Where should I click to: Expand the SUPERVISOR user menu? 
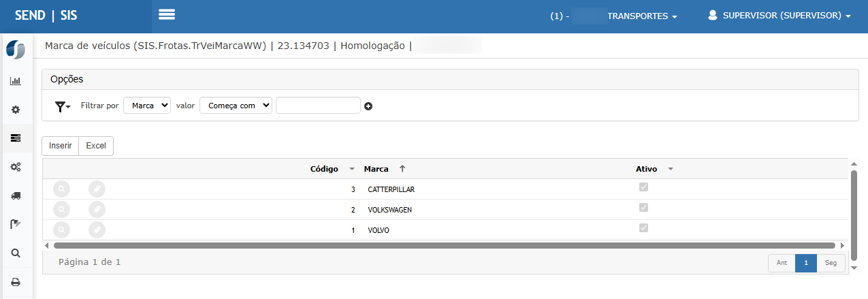(x=779, y=15)
